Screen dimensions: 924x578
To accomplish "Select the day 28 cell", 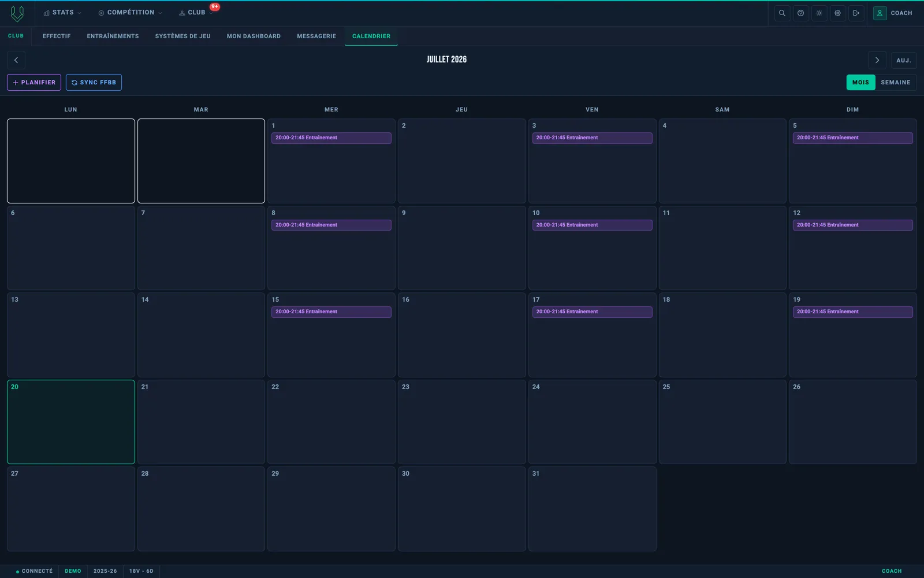I will tap(201, 509).
